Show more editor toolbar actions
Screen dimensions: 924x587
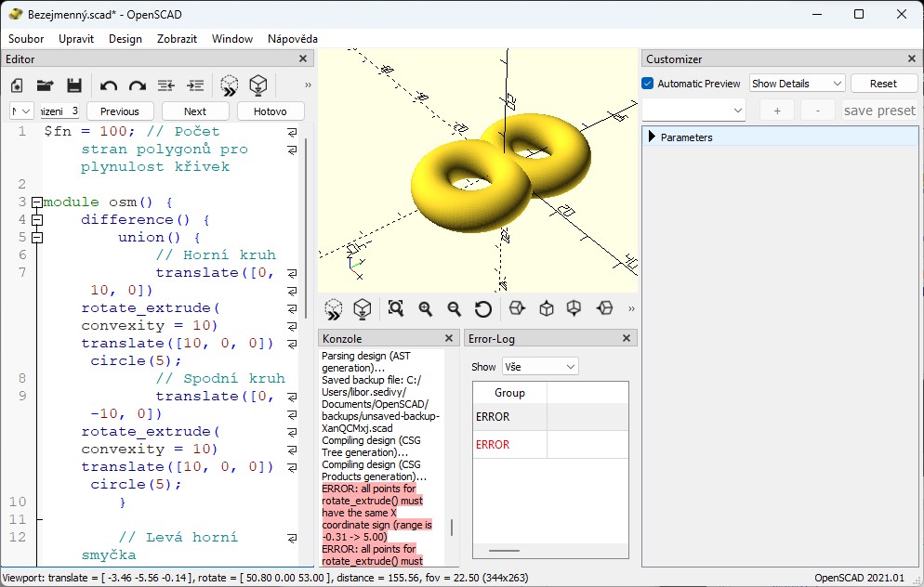click(308, 85)
